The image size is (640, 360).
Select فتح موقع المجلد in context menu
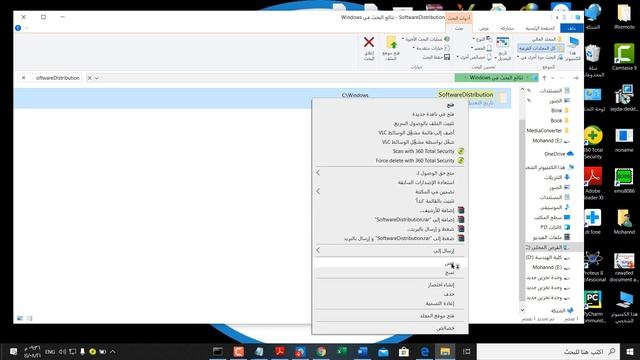click(391, 316)
